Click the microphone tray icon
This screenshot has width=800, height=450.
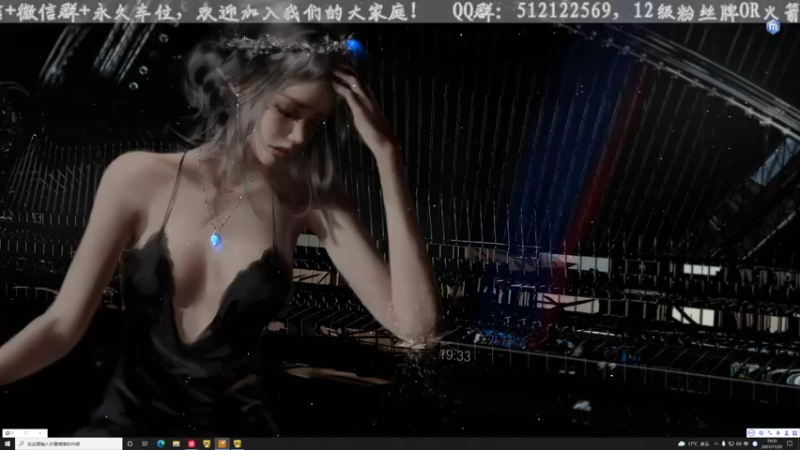click(x=723, y=444)
